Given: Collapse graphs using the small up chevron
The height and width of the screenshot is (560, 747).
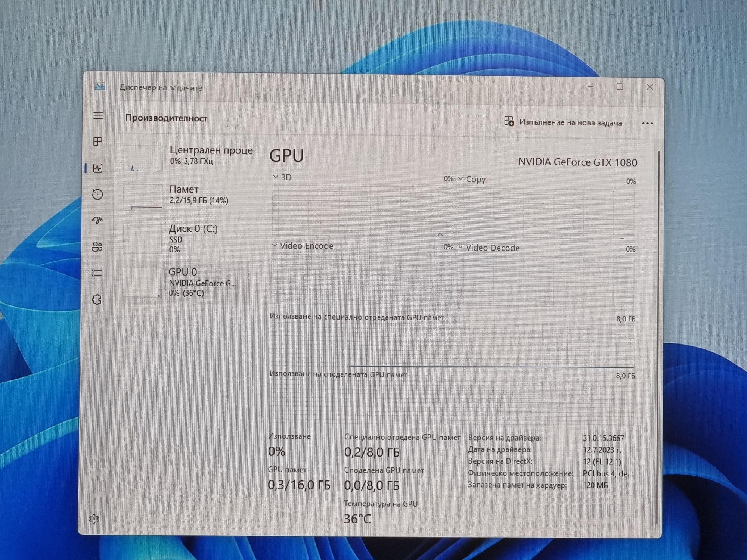Looking at the screenshot, I should click(440, 235).
